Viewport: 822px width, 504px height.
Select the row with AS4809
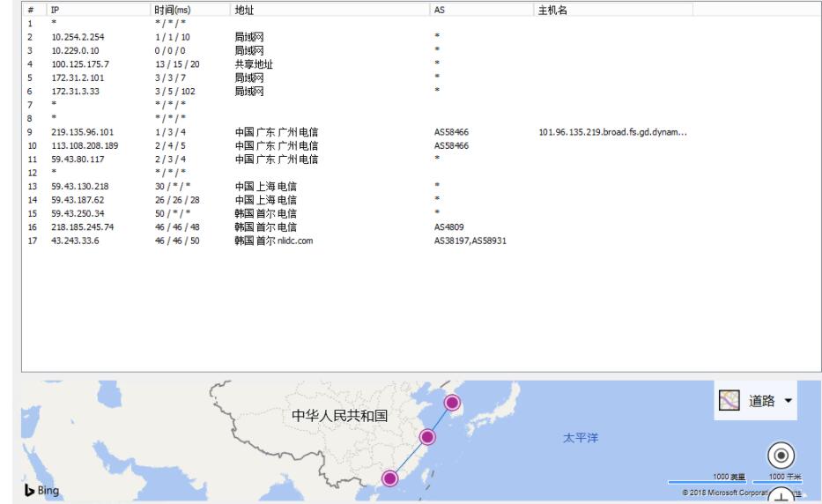pyautogui.click(x=450, y=226)
